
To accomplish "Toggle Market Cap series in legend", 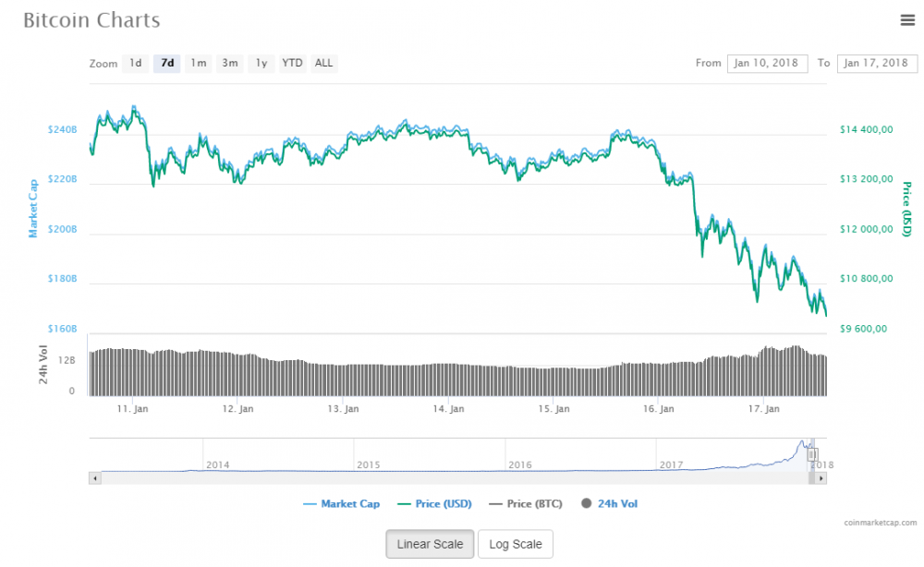I will pyautogui.click(x=340, y=504).
